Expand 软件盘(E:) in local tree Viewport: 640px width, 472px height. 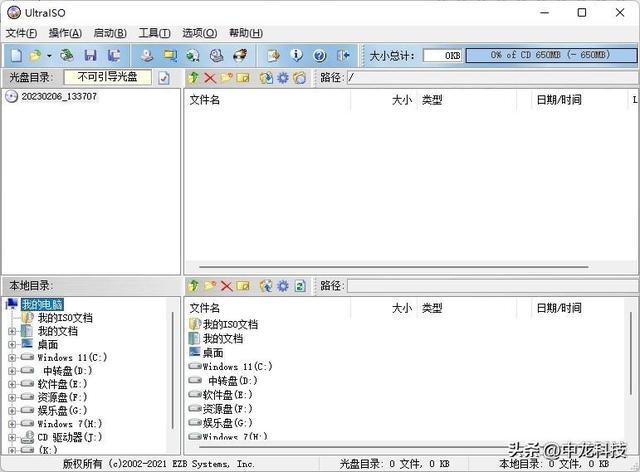(12, 384)
